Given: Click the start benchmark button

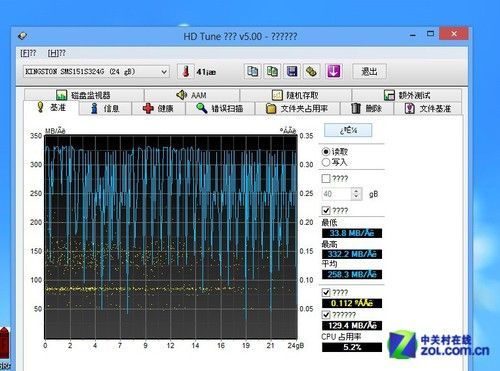Looking at the screenshot, I should click(348, 130).
